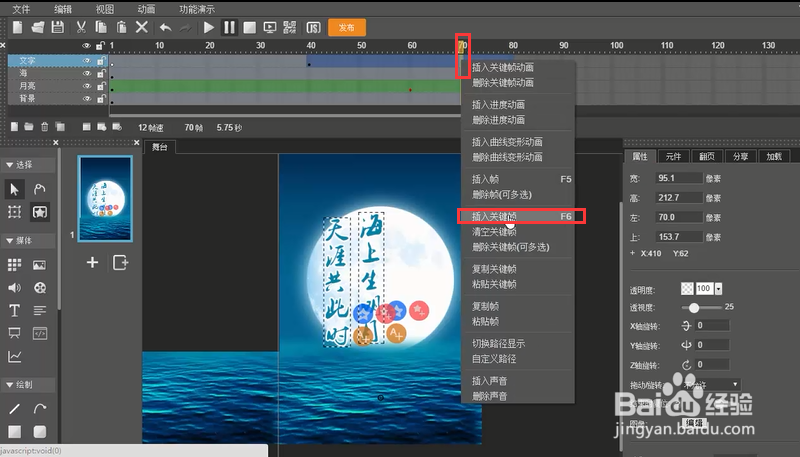
Task: Adjust the 透视度 slider
Action: [694, 308]
